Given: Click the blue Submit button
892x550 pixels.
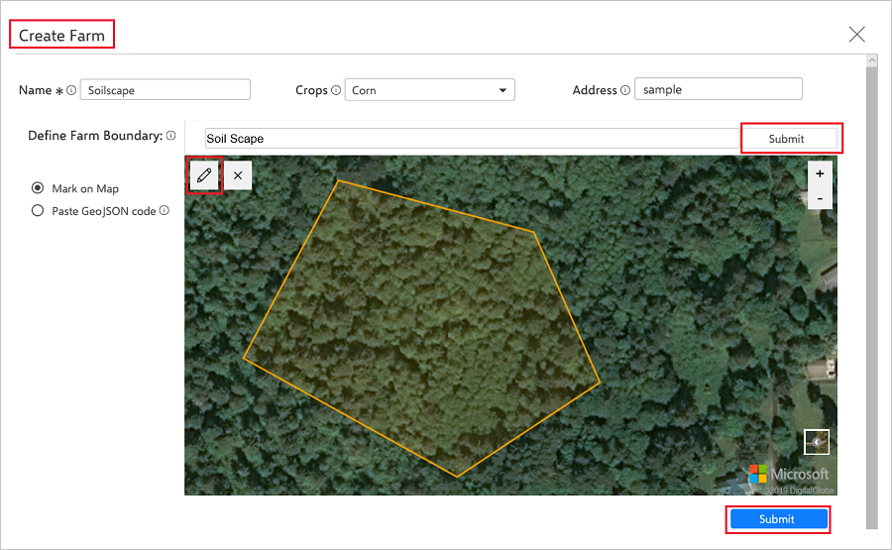Looking at the screenshot, I should pos(777,519).
